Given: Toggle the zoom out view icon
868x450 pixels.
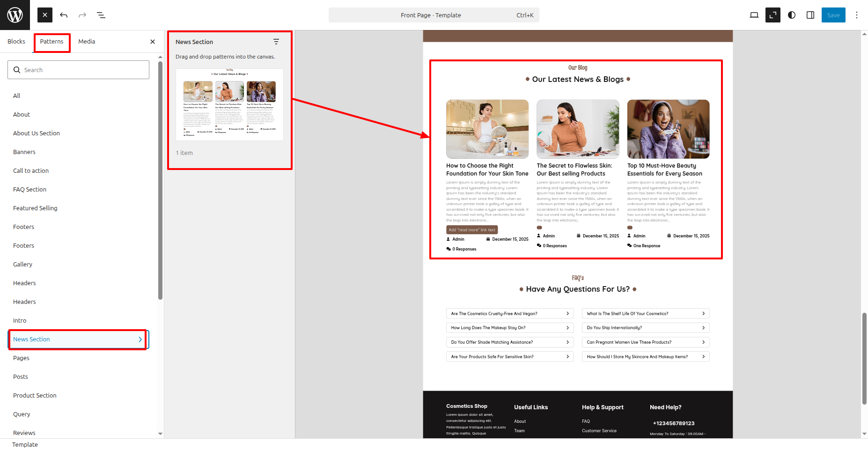Looking at the screenshot, I should click(x=772, y=15).
